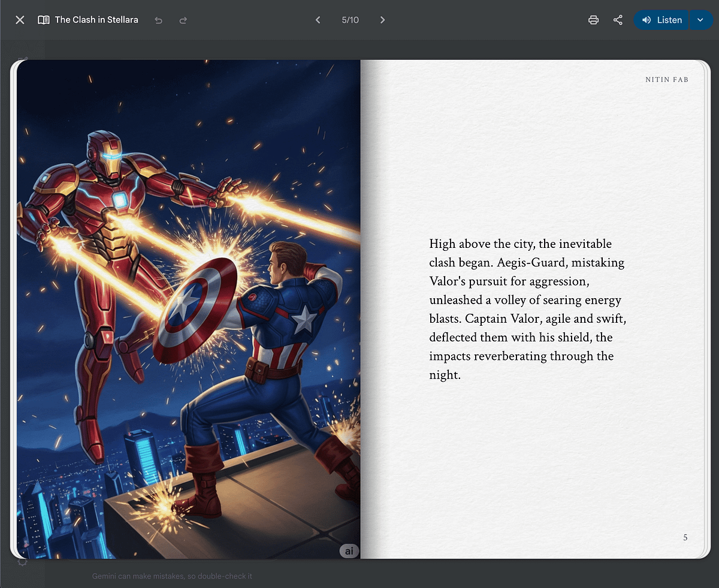Click the 'NITIN FAB' author label
This screenshot has width=719, height=588.
[x=667, y=80]
